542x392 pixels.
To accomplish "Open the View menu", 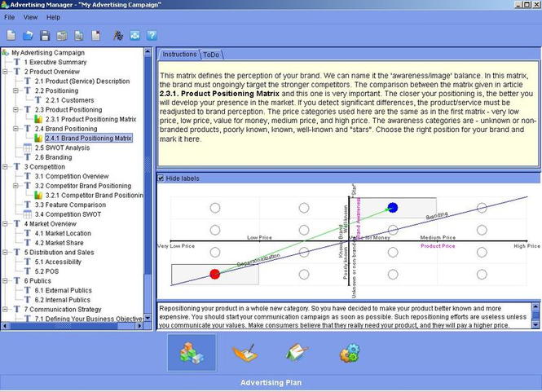I will [30, 17].
